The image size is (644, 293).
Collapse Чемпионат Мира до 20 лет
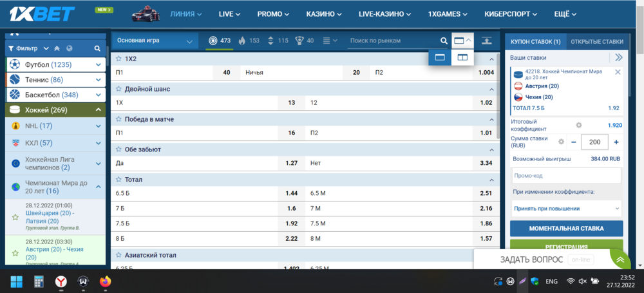98,187
